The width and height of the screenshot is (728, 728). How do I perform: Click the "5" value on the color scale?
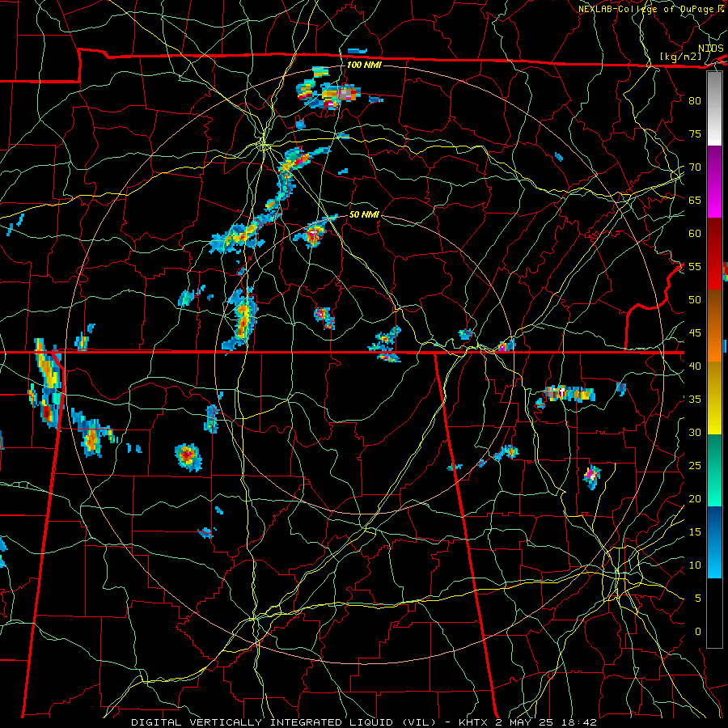tap(698, 598)
